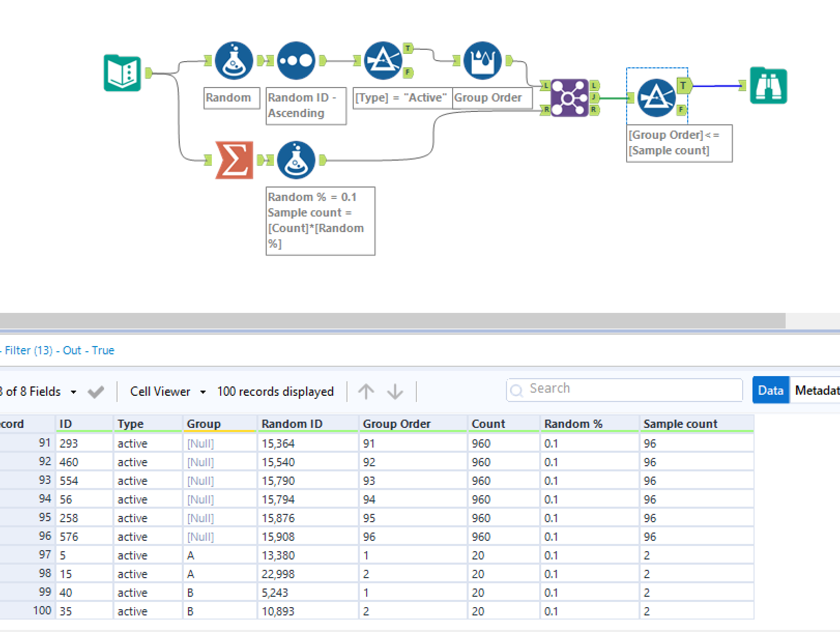Select the Filter tool with [Group Order] <= [Sample count]
The height and width of the screenshot is (632, 840).
tap(657, 98)
